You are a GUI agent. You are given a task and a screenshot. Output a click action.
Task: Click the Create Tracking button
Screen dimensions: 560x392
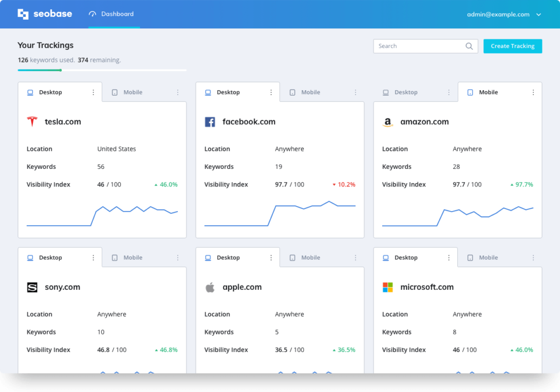tap(512, 46)
